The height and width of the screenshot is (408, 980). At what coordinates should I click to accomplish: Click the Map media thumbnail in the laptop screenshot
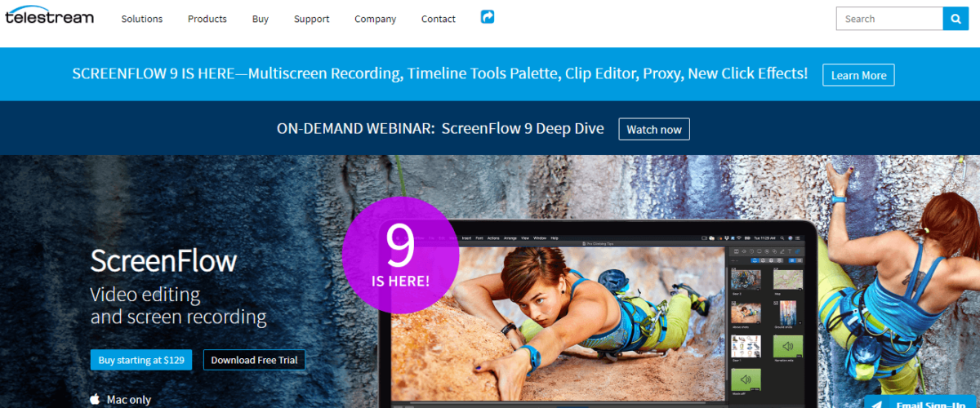[x=787, y=279]
